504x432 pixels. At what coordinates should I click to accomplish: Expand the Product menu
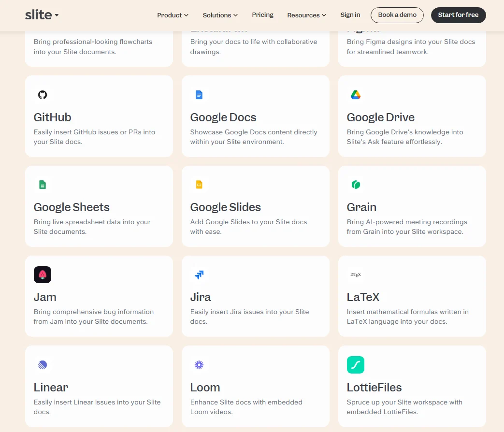[x=173, y=15]
